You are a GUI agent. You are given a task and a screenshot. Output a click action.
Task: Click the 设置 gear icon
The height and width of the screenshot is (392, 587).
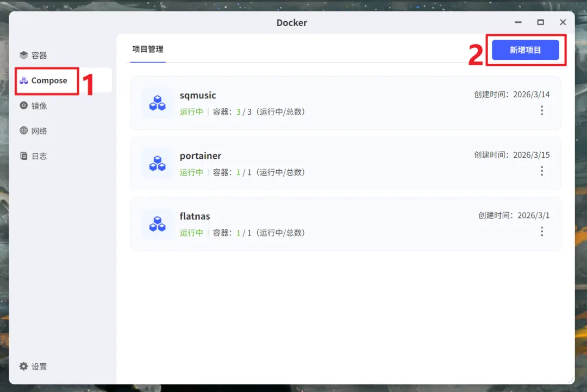pos(23,366)
